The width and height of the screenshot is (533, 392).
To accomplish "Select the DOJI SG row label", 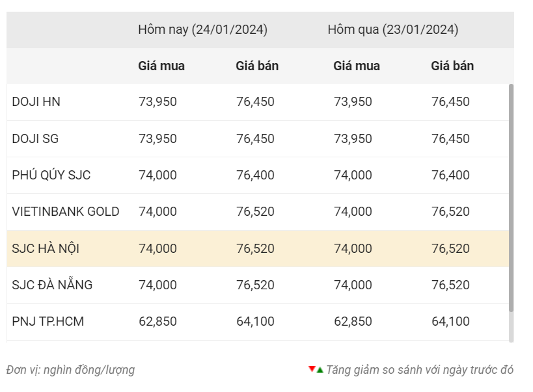I will pos(35,138).
